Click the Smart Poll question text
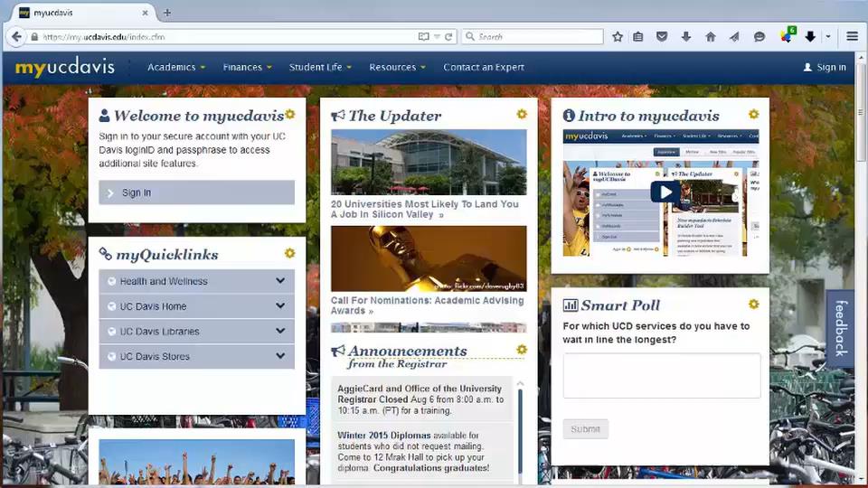The image size is (868, 488). 656,333
